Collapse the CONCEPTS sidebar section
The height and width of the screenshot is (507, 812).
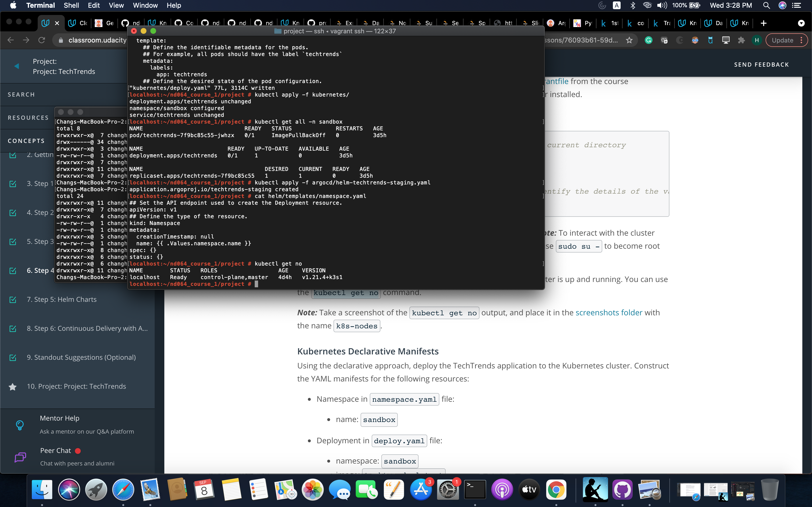tap(26, 141)
